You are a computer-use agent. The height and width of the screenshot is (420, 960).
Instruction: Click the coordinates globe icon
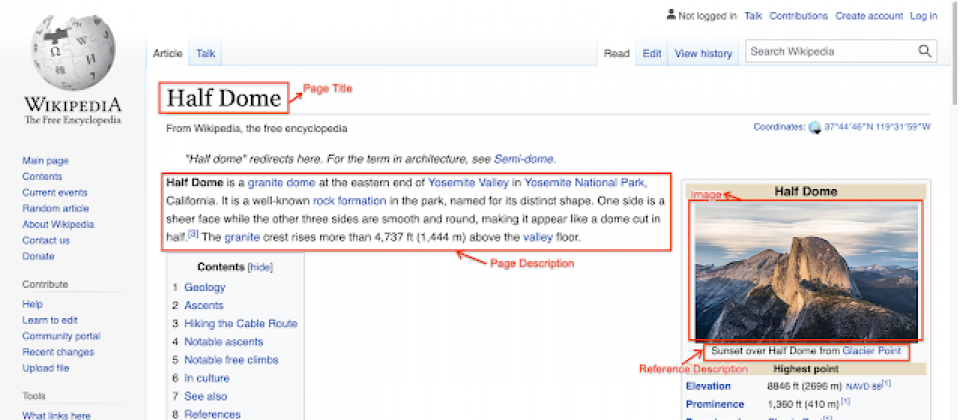(814, 127)
